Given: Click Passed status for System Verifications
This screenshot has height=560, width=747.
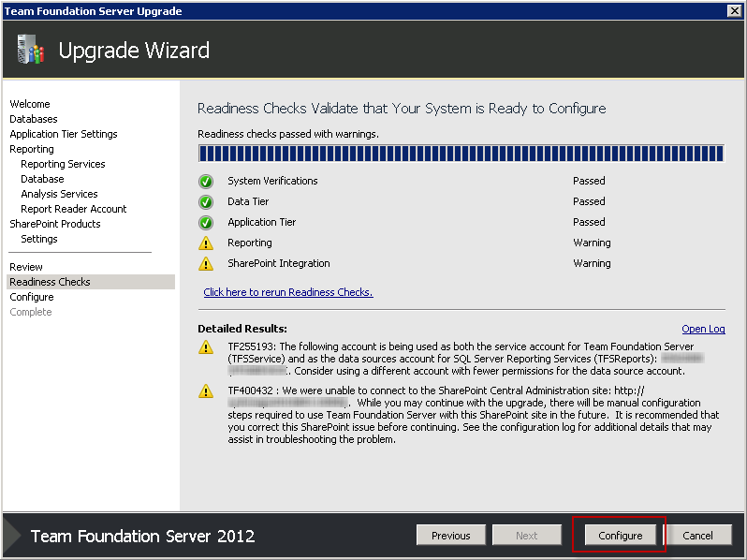Looking at the screenshot, I should point(589,181).
